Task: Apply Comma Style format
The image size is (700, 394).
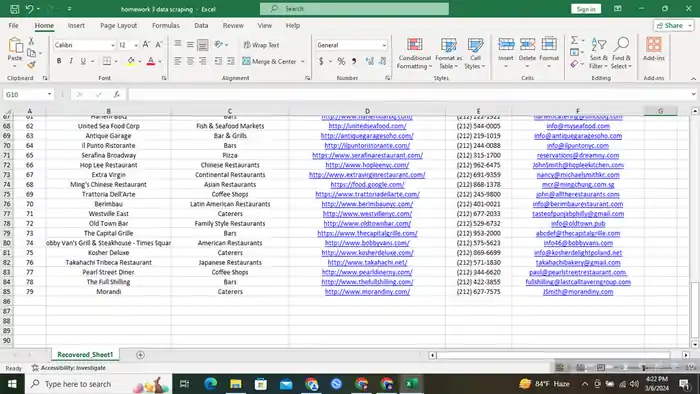Action: (x=354, y=61)
